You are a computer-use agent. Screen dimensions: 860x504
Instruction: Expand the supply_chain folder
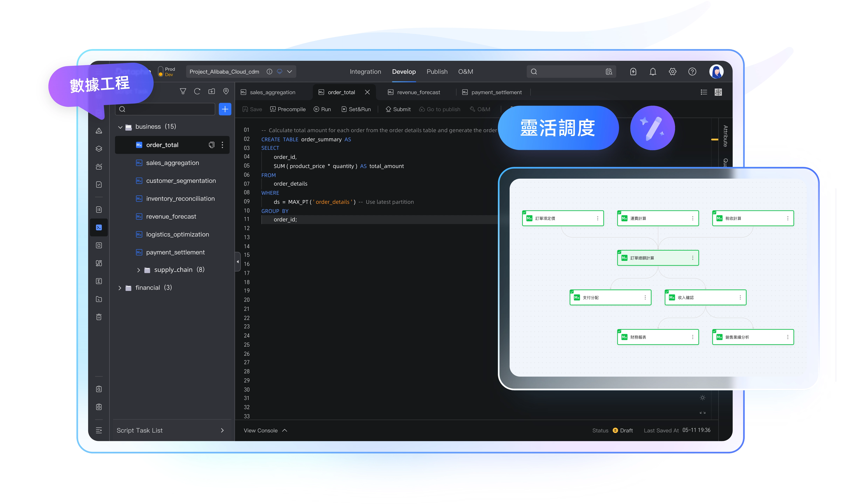tap(138, 270)
